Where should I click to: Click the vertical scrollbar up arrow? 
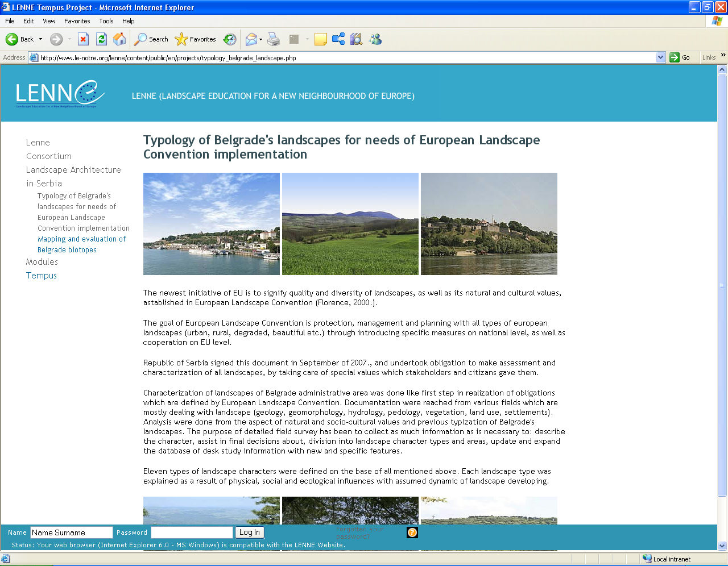722,69
